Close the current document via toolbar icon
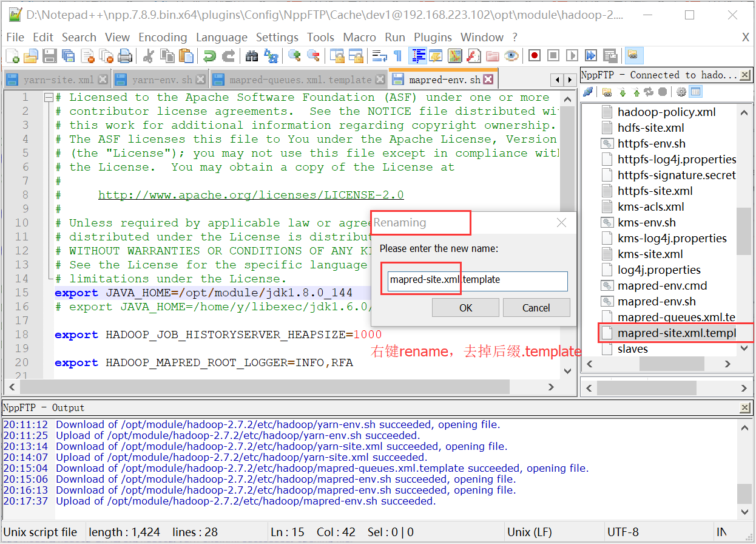The image size is (756, 544). (x=88, y=56)
